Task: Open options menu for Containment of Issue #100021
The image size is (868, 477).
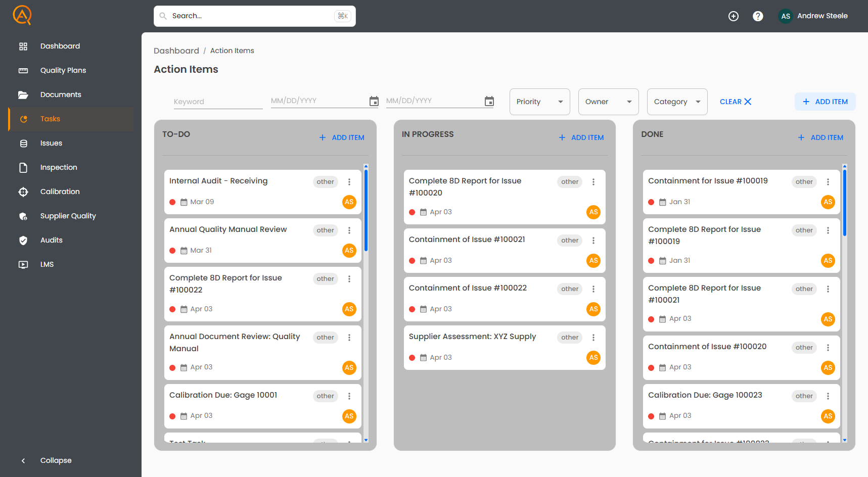Action: pyautogui.click(x=593, y=241)
